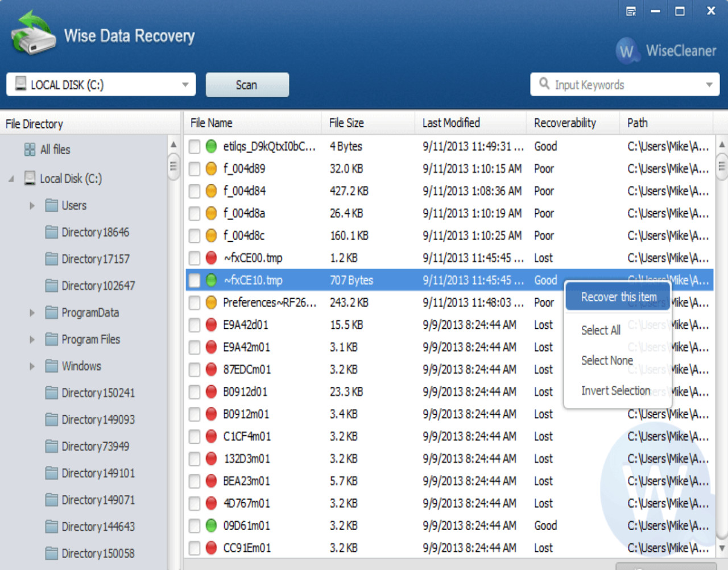Viewport: 728px width, 570px height.
Task: Click the ProgramData folder icon
Action: tap(52, 312)
